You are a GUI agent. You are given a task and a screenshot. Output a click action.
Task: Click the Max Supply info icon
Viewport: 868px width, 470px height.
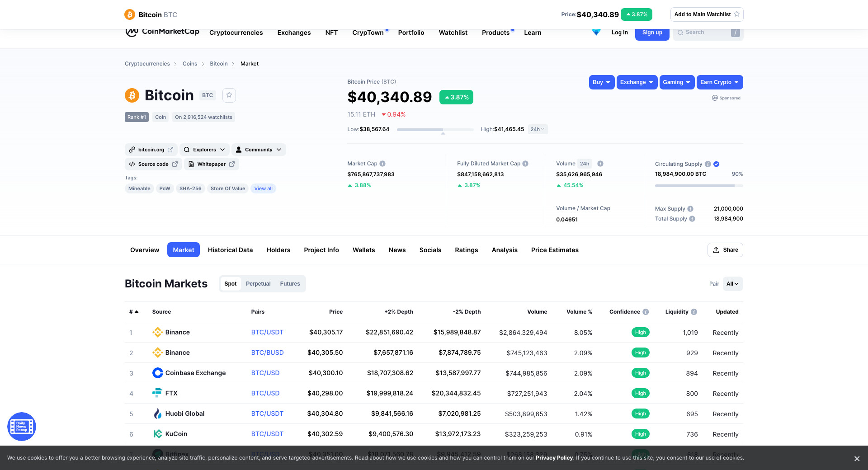tap(690, 209)
